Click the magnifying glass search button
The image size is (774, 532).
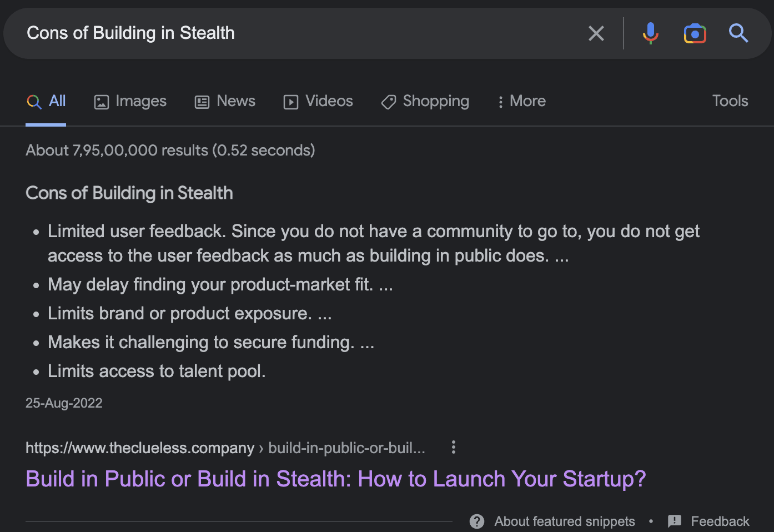[x=738, y=33]
